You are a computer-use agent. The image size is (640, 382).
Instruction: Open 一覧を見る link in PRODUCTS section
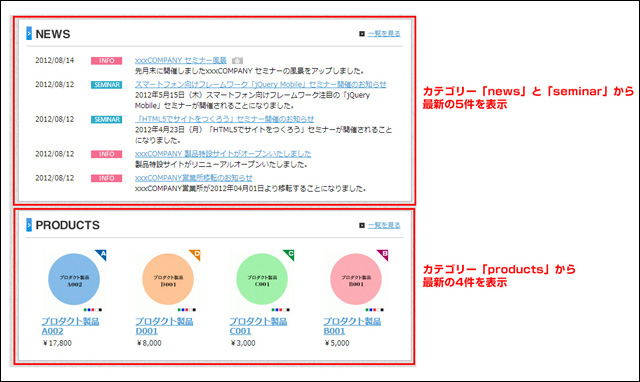pos(384,225)
